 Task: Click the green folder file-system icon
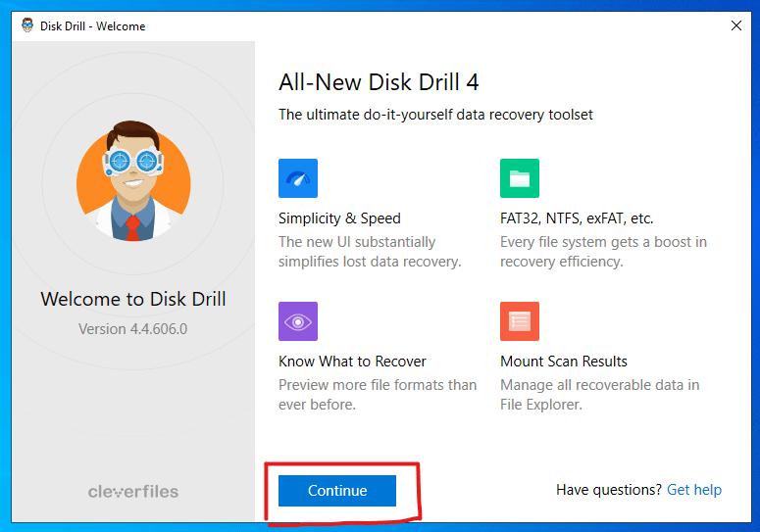pos(520,178)
